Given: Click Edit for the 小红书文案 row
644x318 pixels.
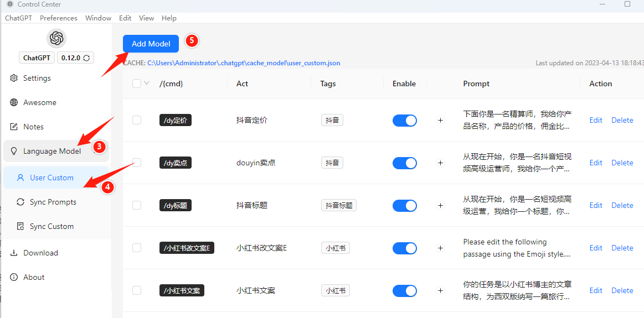Looking at the screenshot, I should click(x=596, y=290).
